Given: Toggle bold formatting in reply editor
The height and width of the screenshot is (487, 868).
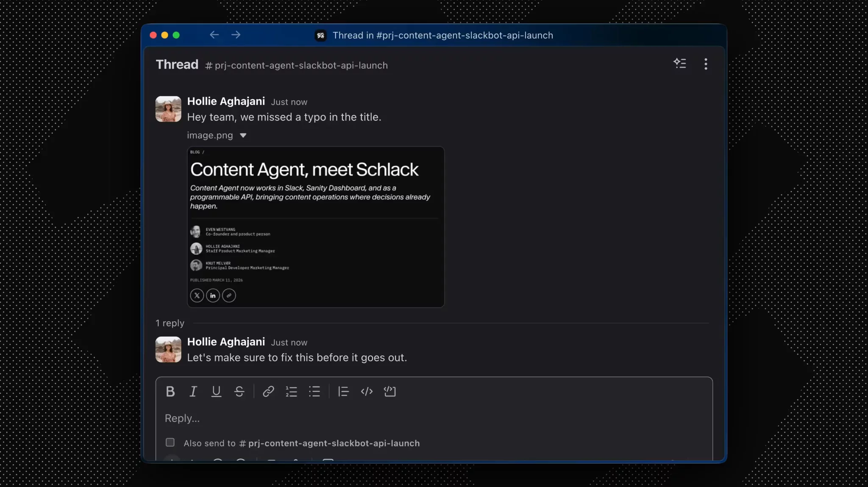Looking at the screenshot, I should (x=170, y=391).
